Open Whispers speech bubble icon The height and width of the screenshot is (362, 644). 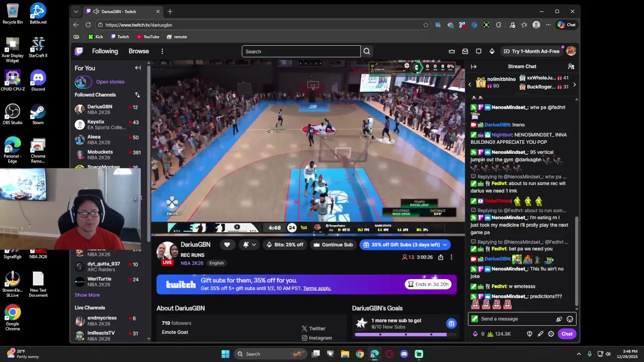pyautogui.click(x=478, y=51)
